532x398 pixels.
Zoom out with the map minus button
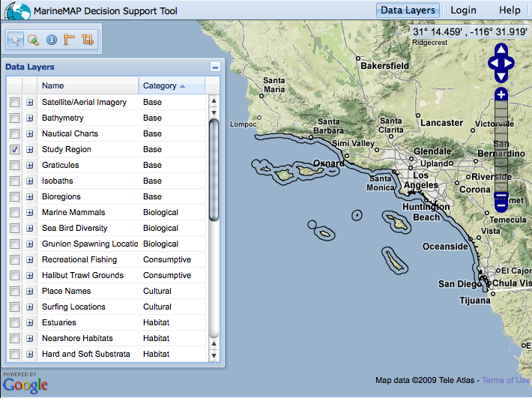501,205
